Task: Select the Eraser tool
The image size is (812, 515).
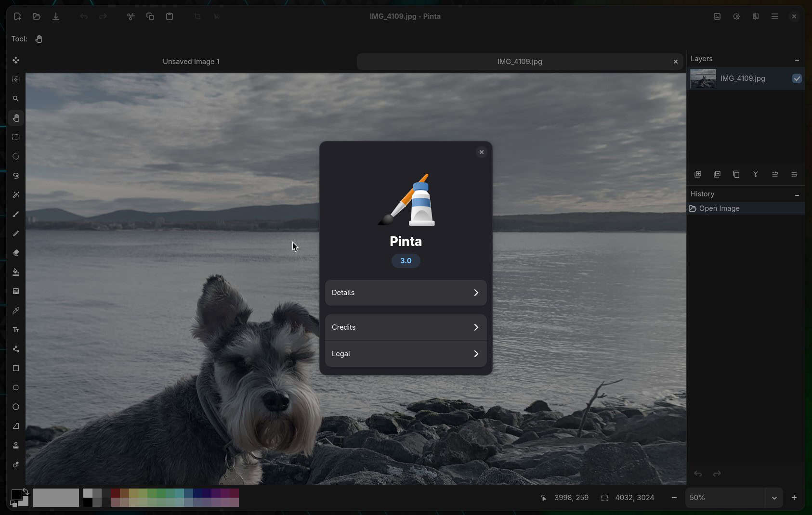Action: [16, 253]
